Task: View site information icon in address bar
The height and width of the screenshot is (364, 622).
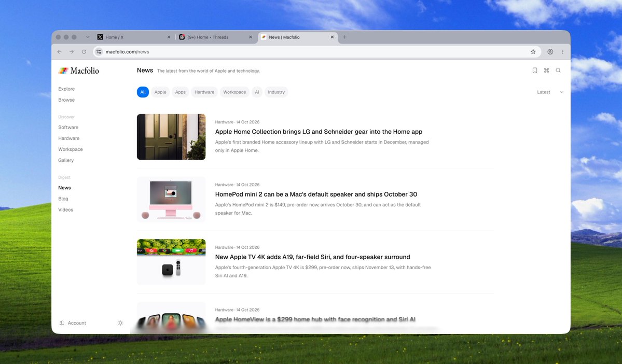Action: point(99,51)
